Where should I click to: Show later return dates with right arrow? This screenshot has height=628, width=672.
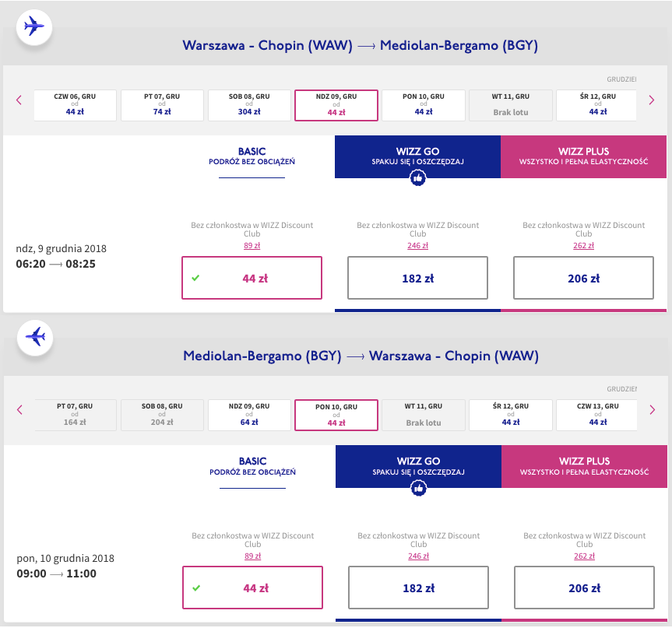click(652, 409)
